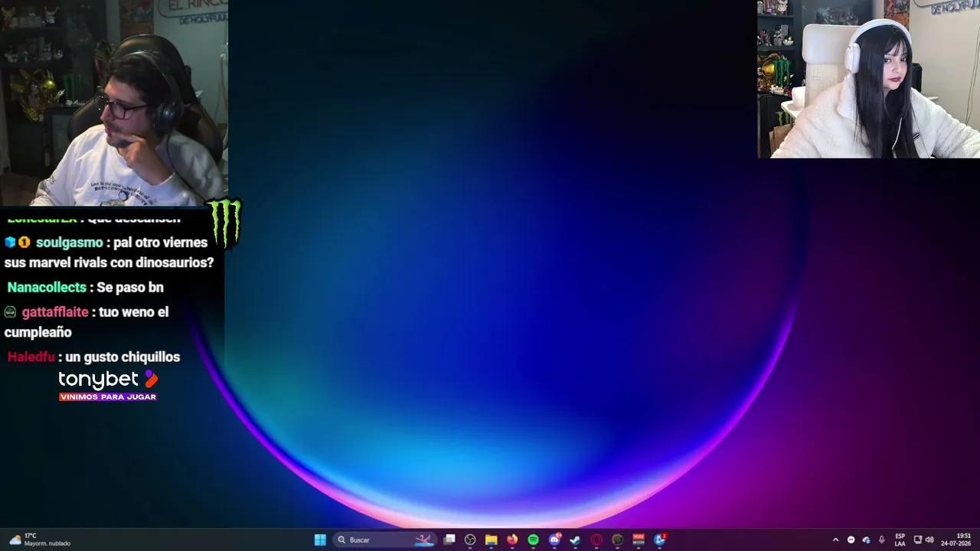
Task: Click the search highlight flamingo icon
Action: [425, 540]
